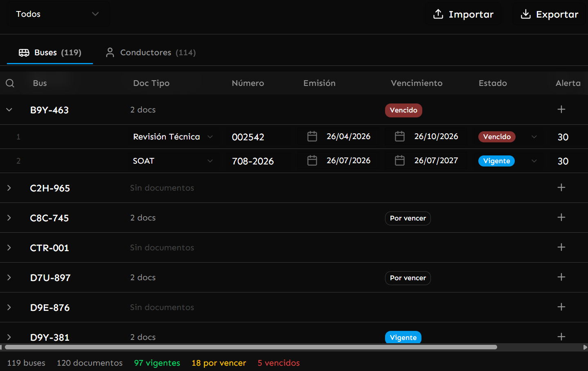Click the search magnifier icon in table header
This screenshot has height=371, width=588.
[x=10, y=83]
